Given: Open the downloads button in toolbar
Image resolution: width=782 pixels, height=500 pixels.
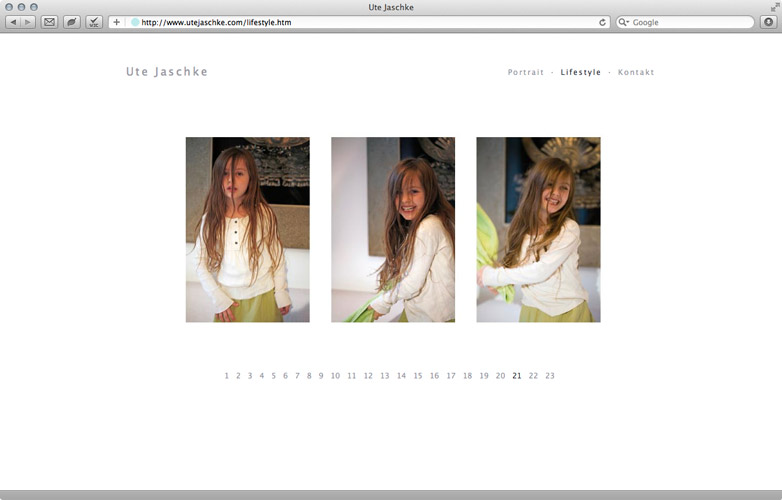Looking at the screenshot, I should 769,22.
